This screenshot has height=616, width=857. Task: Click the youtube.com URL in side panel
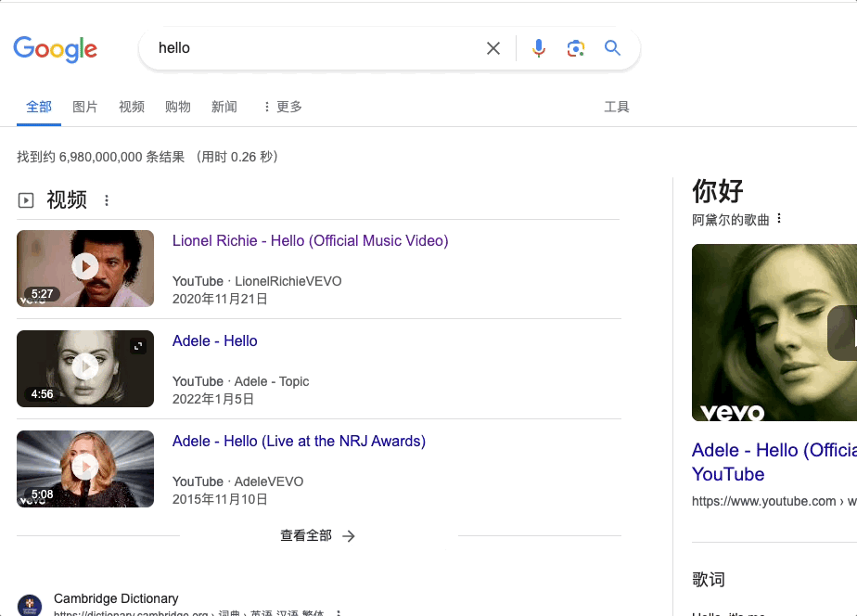pos(774,501)
